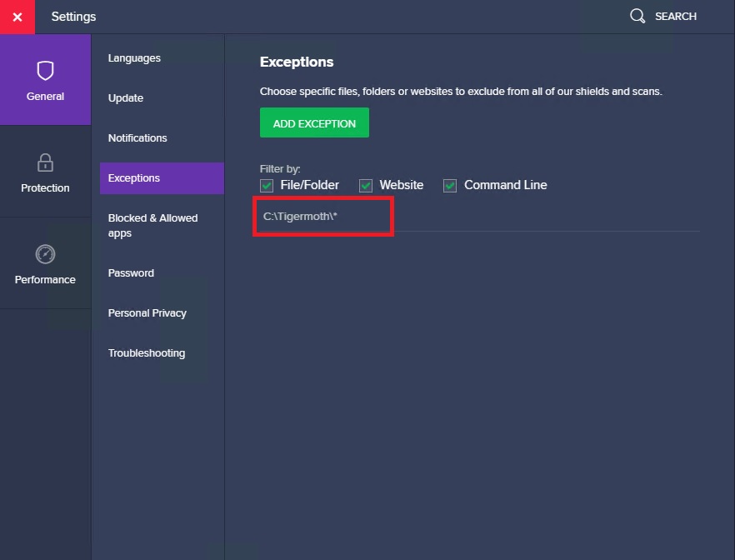Click the SEARCH label
Viewport: 735px width, 560px height.
coord(676,17)
